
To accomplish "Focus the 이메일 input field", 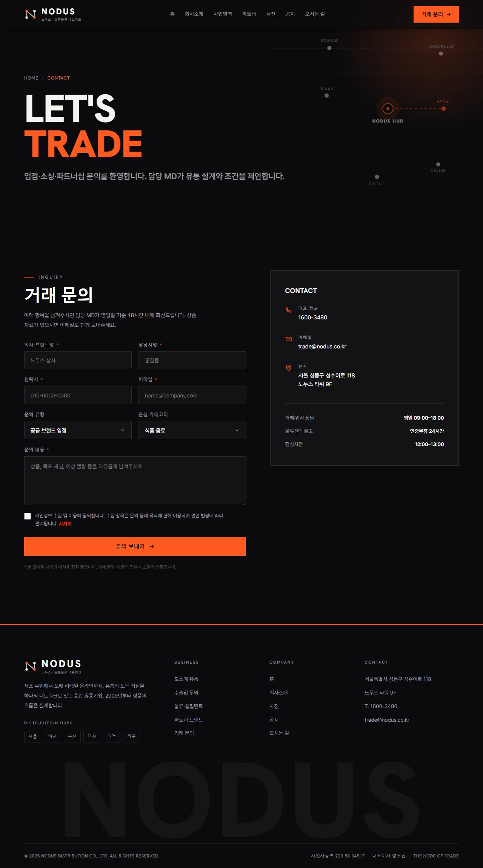I will click(x=192, y=396).
